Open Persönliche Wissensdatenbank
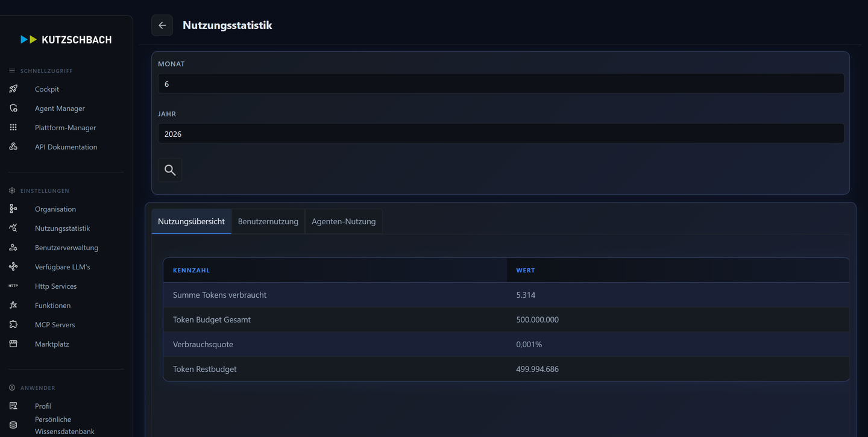The width and height of the screenshot is (868, 437). [64, 425]
